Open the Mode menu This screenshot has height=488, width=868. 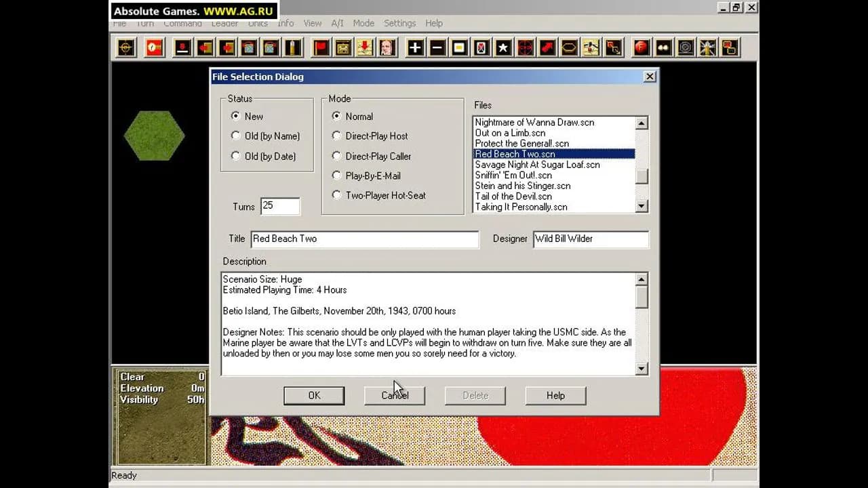point(363,23)
